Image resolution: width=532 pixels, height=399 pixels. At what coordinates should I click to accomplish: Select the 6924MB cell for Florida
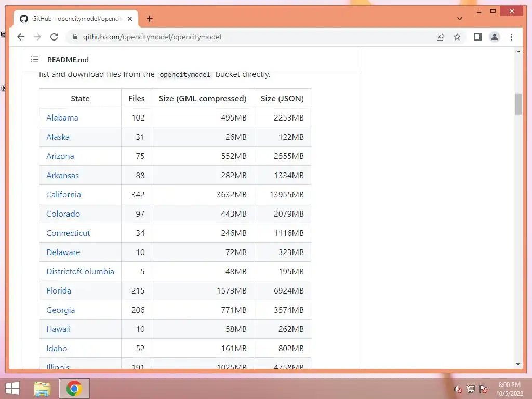[282, 291]
